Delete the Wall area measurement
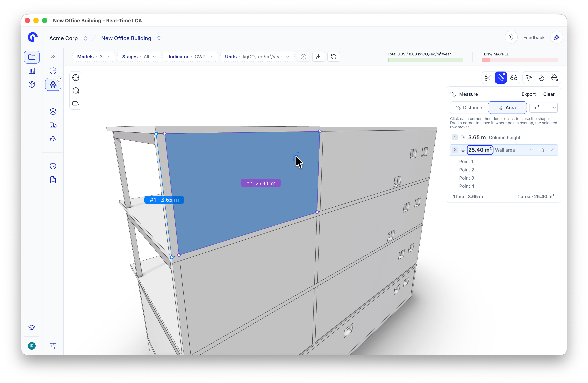588x383 pixels. pyautogui.click(x=552, y=150)
